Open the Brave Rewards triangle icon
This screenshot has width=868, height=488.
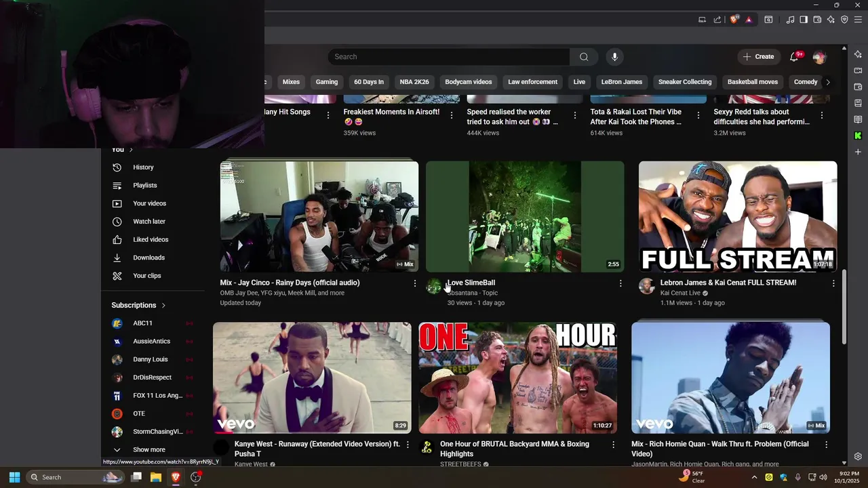tap(749, 20)
